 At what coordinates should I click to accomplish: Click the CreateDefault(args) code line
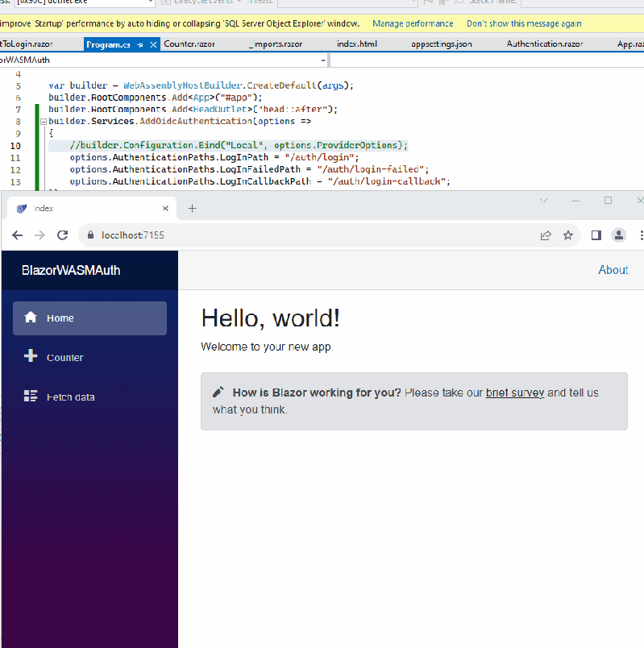pos(201,85)
